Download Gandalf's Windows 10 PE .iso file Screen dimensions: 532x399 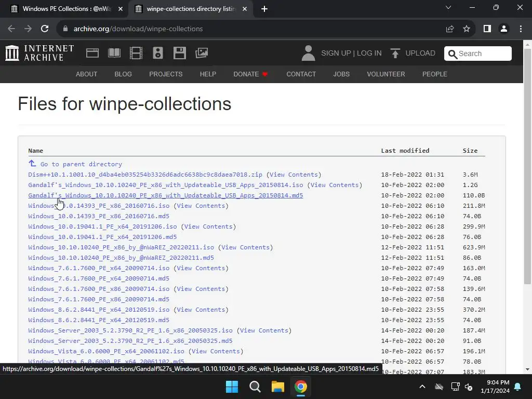coord(166,185)
